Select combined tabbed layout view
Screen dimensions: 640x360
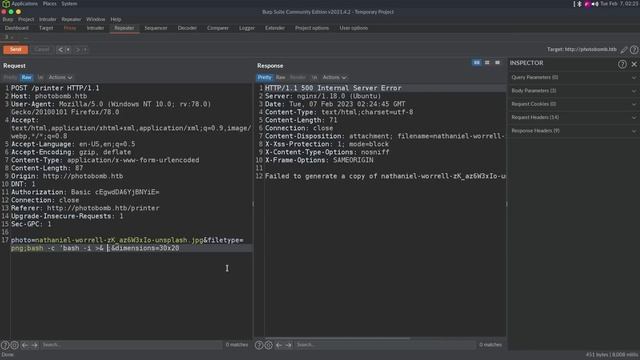(x=498, y=63)
